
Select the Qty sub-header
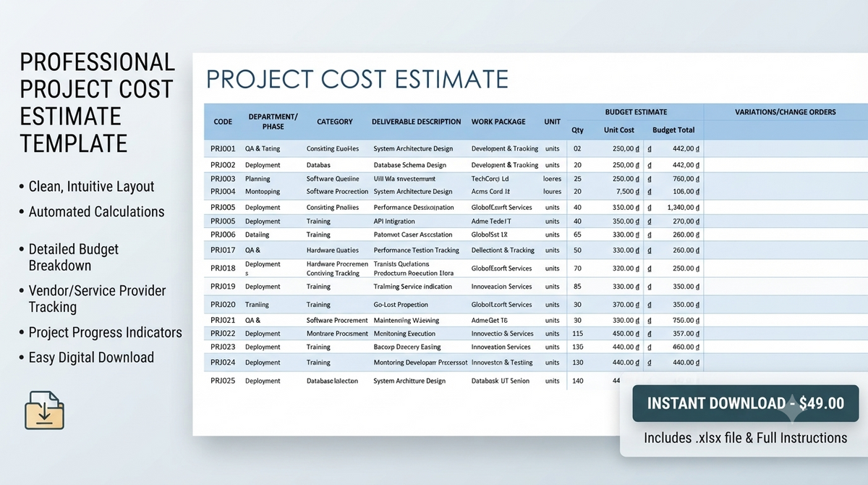pos(577,130)
